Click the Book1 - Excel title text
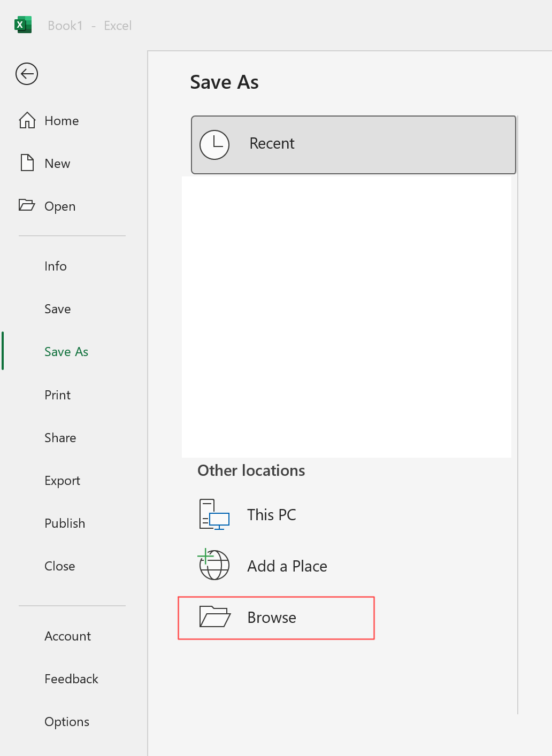The image size is (552, 756). [89, 26]
